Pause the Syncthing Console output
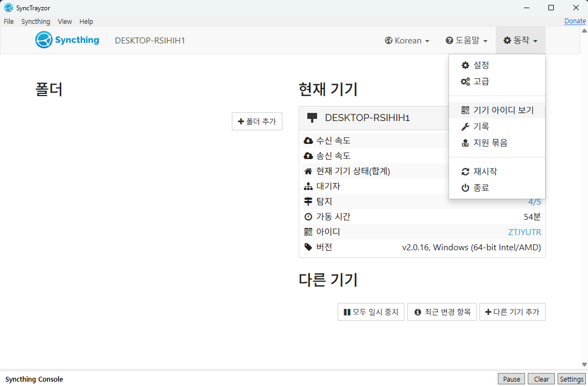The image size is (588, 386). click(511, 379)
